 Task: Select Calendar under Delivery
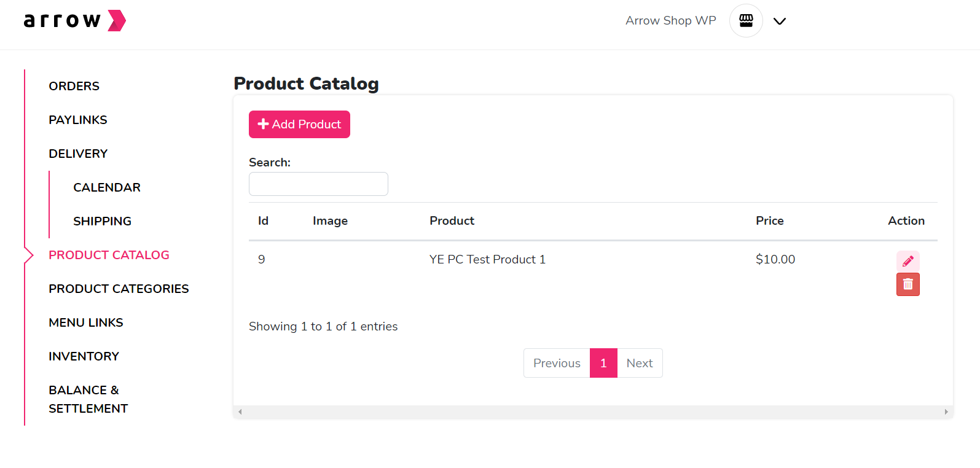107,187
